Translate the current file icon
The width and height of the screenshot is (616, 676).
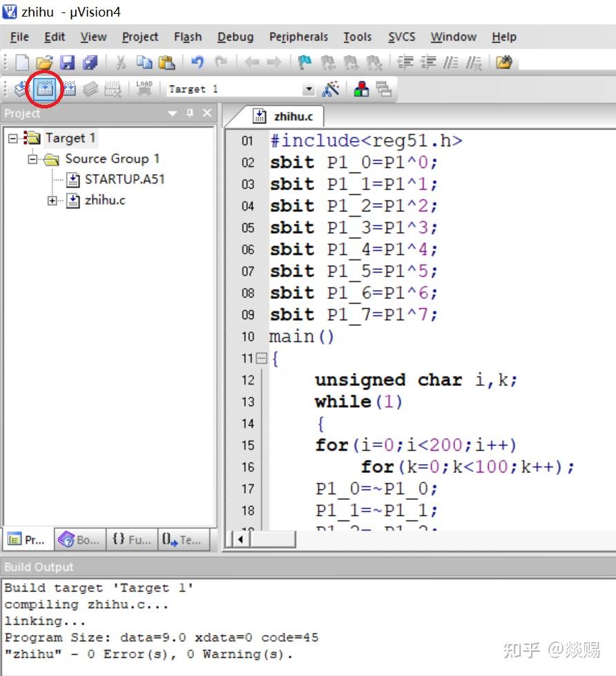(21, 89)
